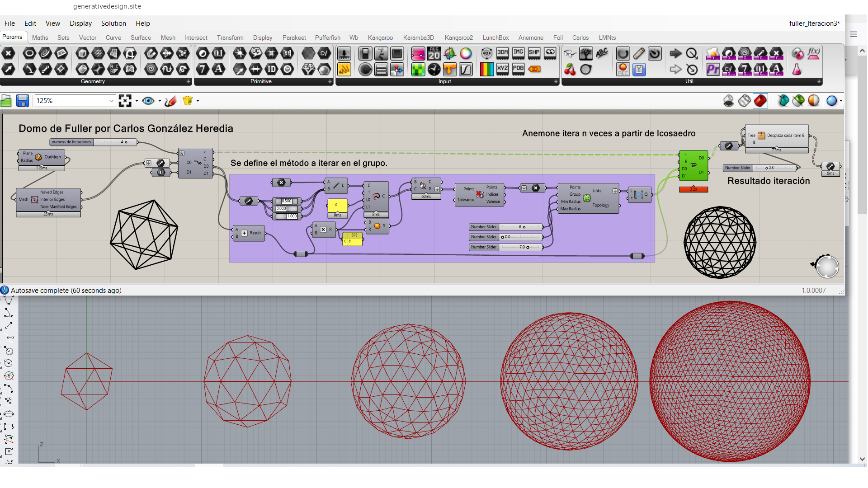The width and height of the screenshot is (868, 488).
Task: Select the Import SHP icon
Action: (x=534, y=54)
